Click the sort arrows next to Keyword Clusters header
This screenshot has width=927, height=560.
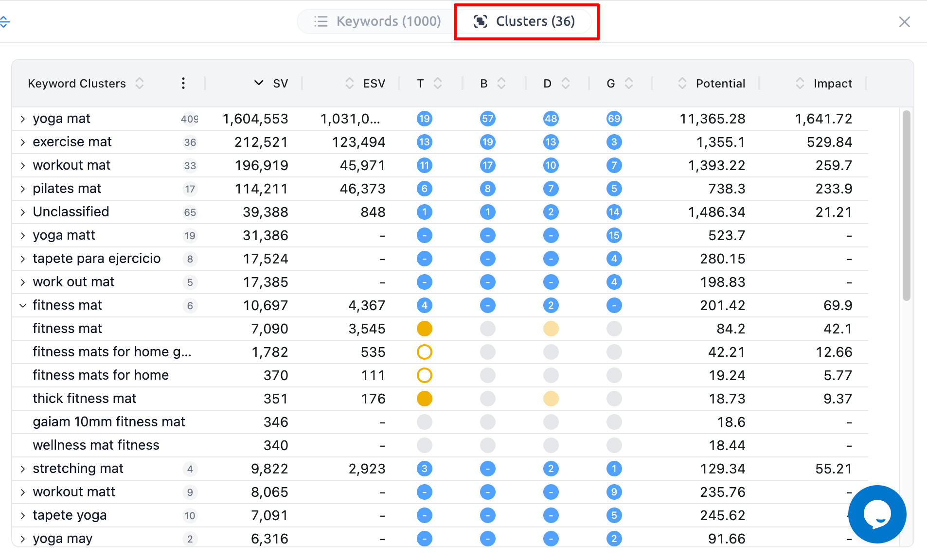[140, 83]
